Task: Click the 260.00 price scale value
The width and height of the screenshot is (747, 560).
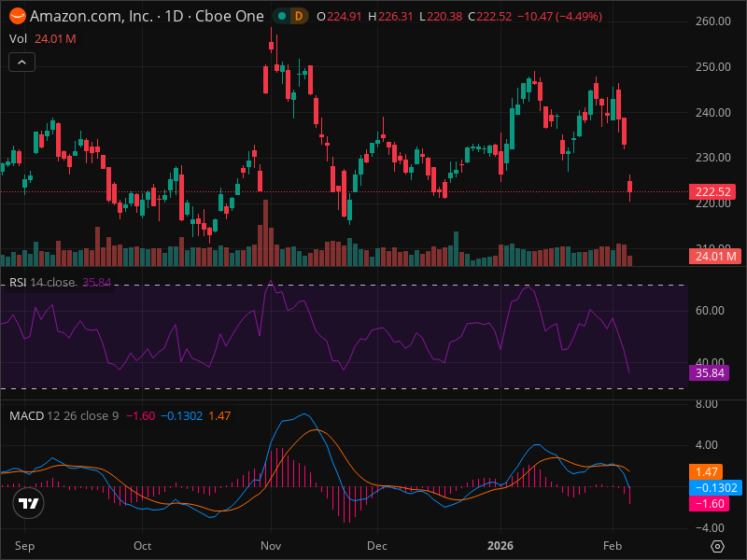Action: click(x=712, y=21)
